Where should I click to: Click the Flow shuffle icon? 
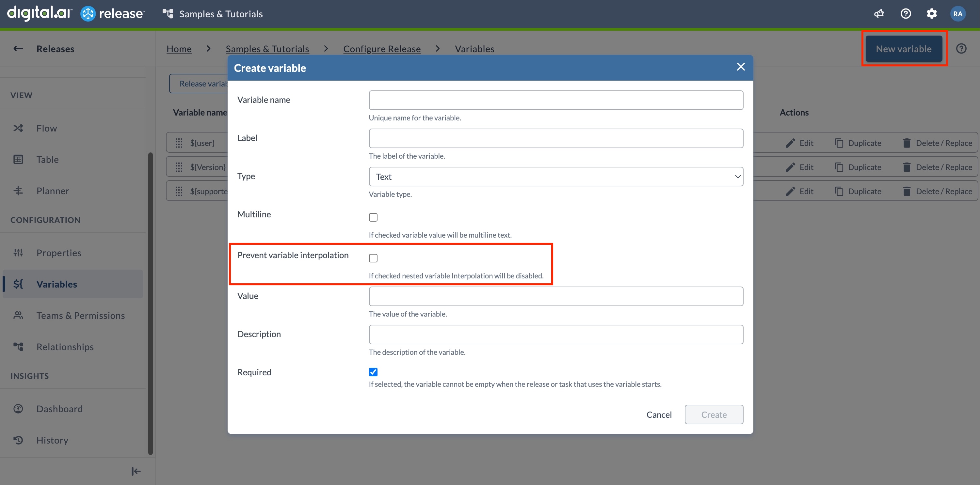(18, 128)
